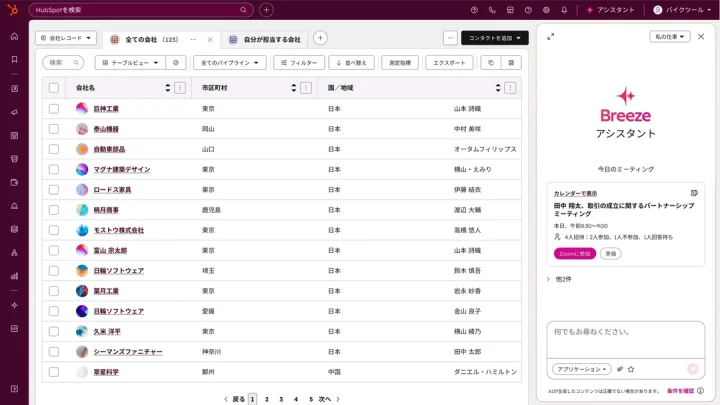Open the settings gear in top bar

pyautogui.click(x=546, y=10)
